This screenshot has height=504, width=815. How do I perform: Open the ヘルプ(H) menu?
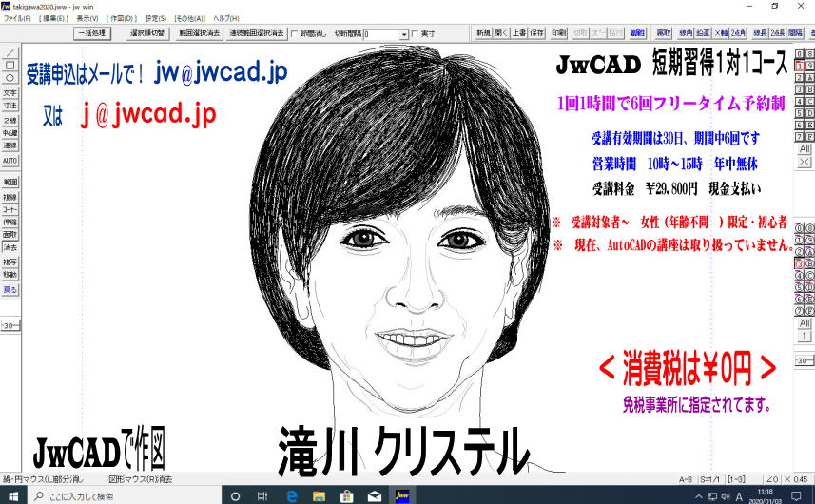pos(226,18)
